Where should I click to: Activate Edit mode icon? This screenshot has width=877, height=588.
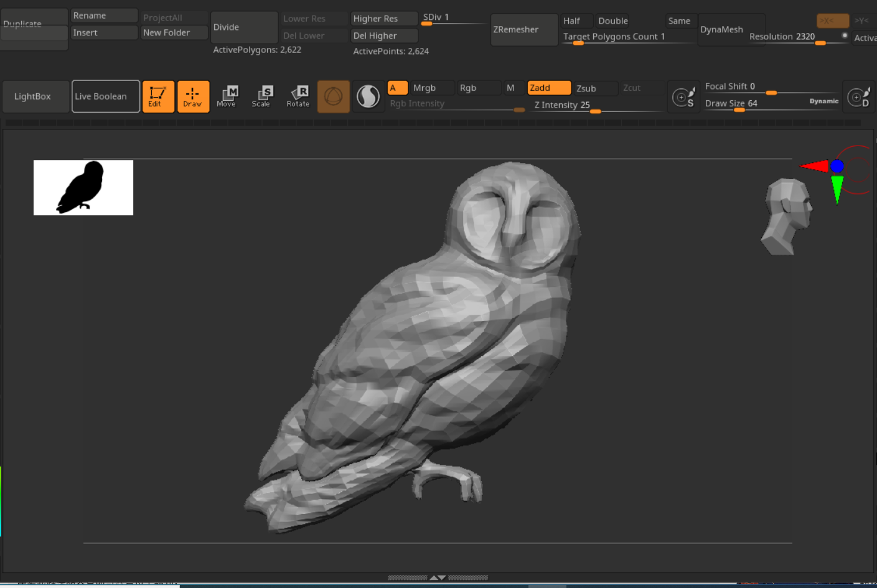(157, 96)
